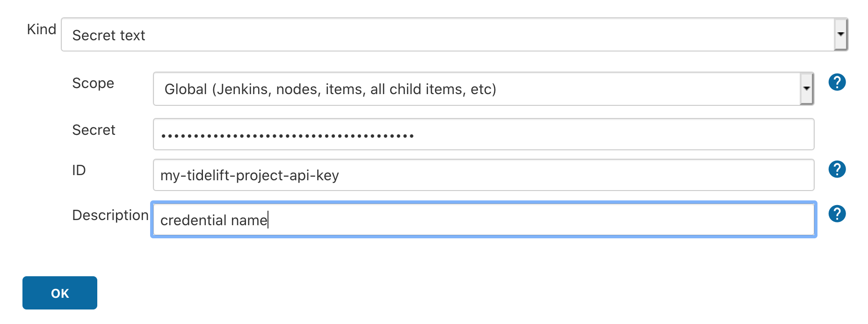Click the 'Description' label
868x324 pixels.
[x=110, y=215]
